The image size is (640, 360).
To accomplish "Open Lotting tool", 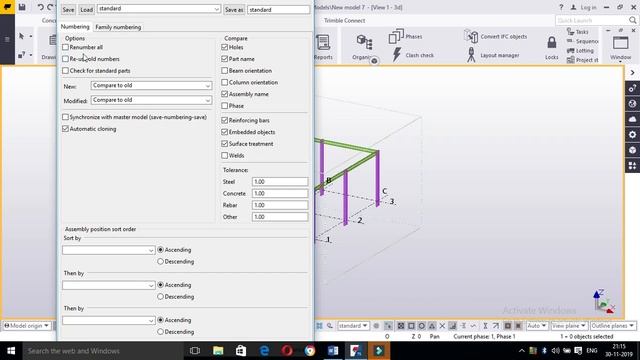I will coord(580,51).
